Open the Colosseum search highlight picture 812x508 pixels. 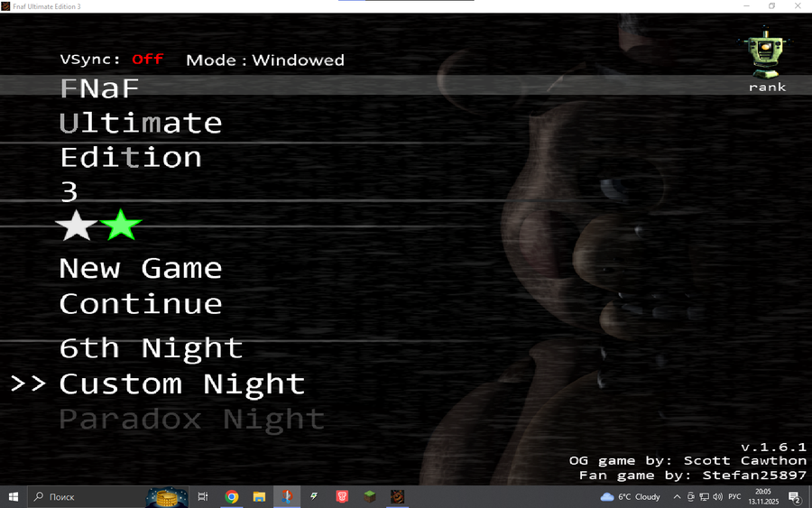point(167,498)
